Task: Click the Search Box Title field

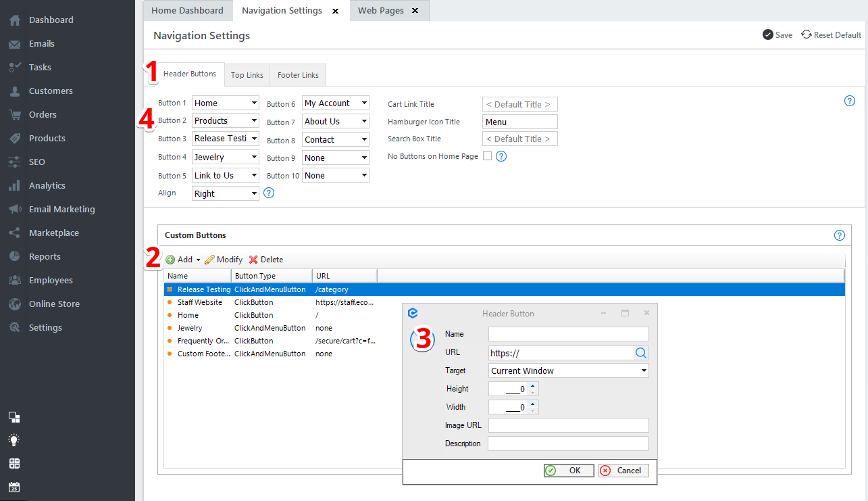Action: [520, 139]
